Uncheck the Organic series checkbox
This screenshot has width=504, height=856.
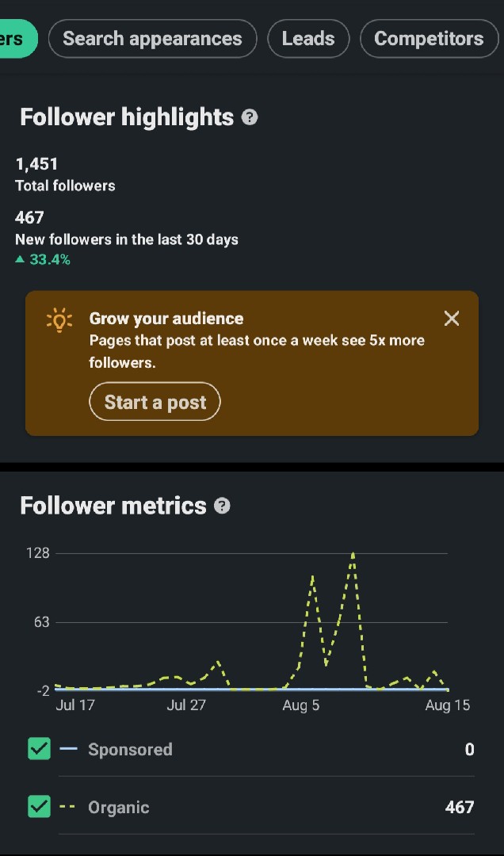click(x=40, y=806)
